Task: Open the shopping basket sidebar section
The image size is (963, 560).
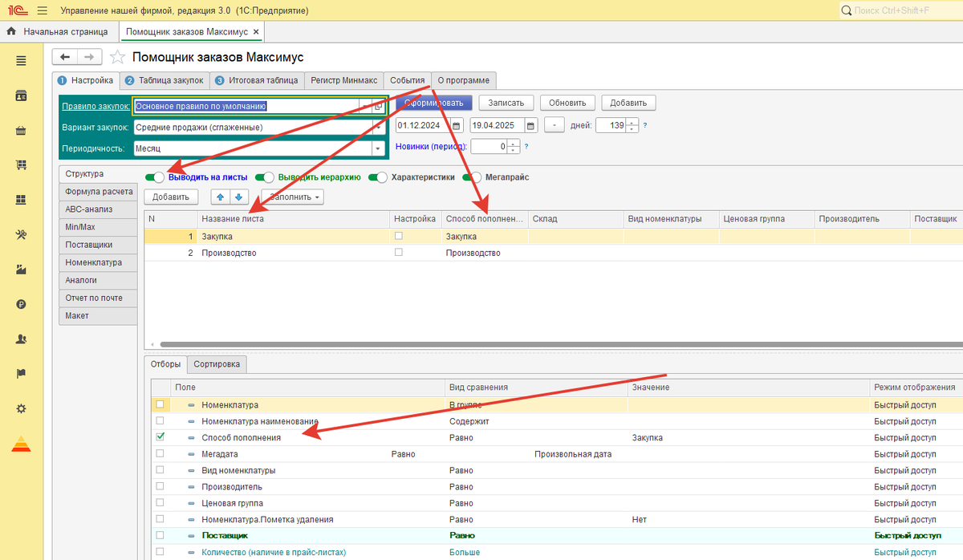Action: (21, 131)
